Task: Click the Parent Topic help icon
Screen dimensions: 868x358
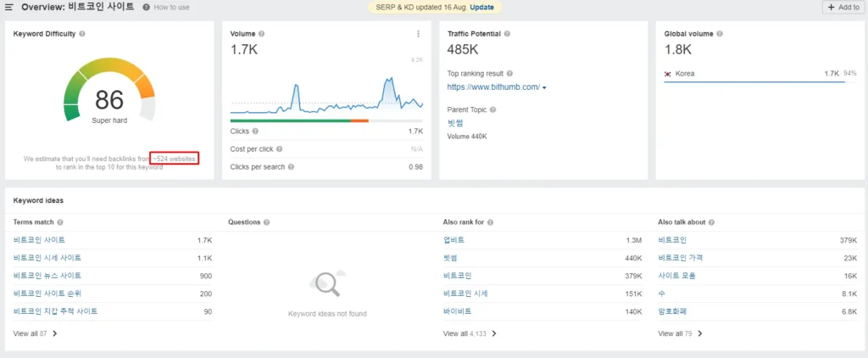Action: tap(493, 109)
